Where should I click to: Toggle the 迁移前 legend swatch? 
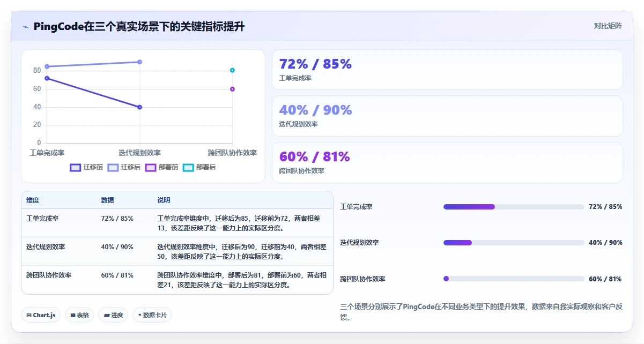click(76, 167)
